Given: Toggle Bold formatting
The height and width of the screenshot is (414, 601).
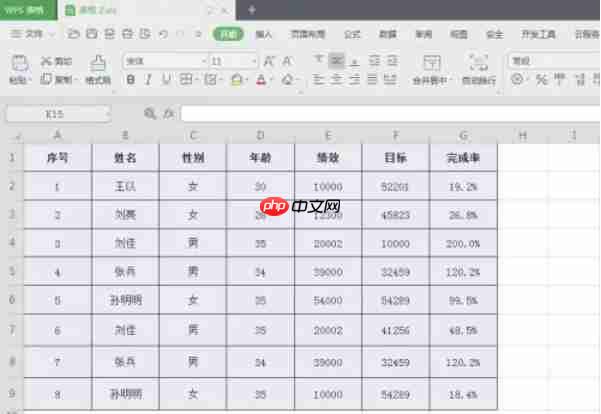Looking at the screenshot, I should (x=131, y=80).
